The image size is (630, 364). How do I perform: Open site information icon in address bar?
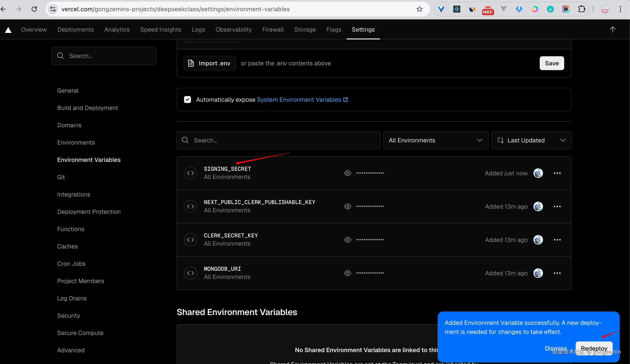[53, 9]
